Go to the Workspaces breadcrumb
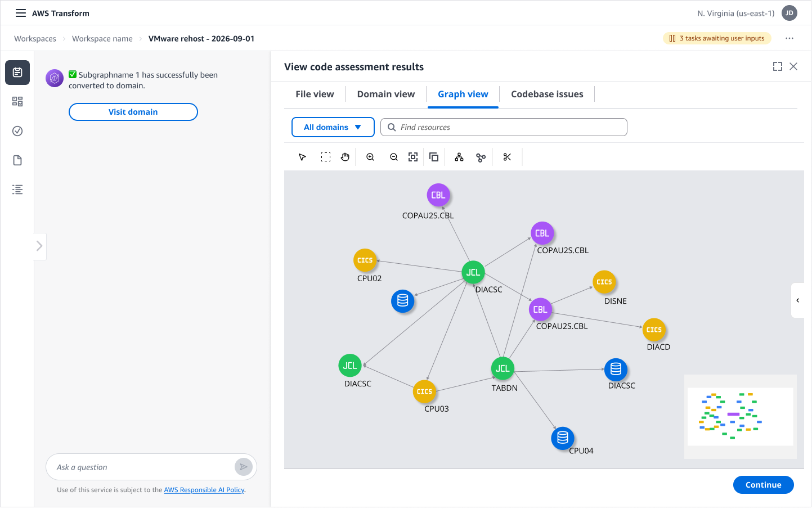Viewport: 812px width, 509px height. click(35, 39)
